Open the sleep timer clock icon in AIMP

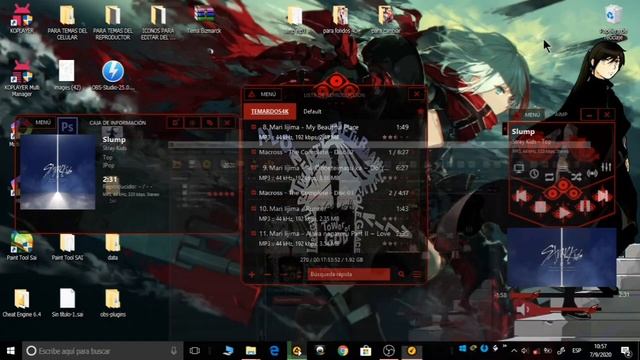[x=534, y=174]
